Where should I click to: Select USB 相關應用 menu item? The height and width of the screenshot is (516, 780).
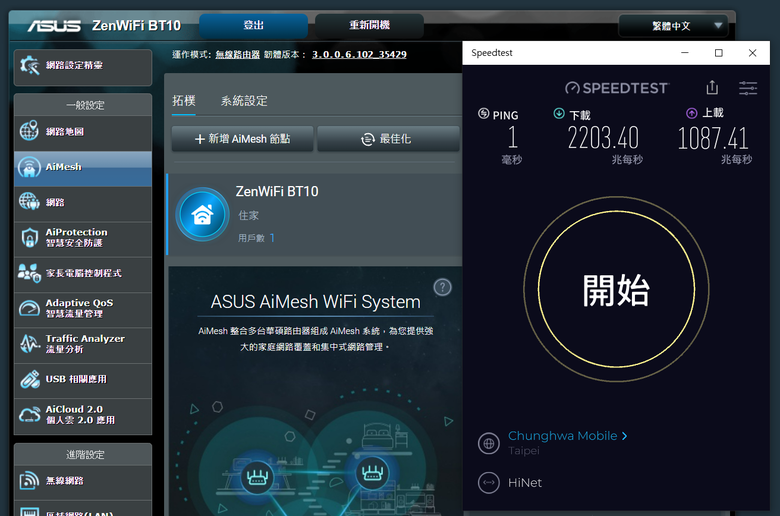(83, 380)
